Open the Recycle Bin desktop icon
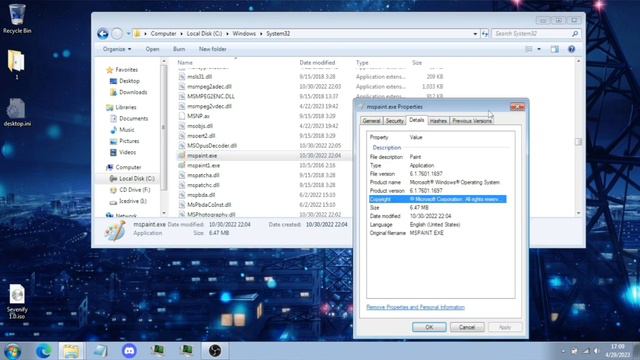Screen dimensions: 640x360 coord(17,18)
